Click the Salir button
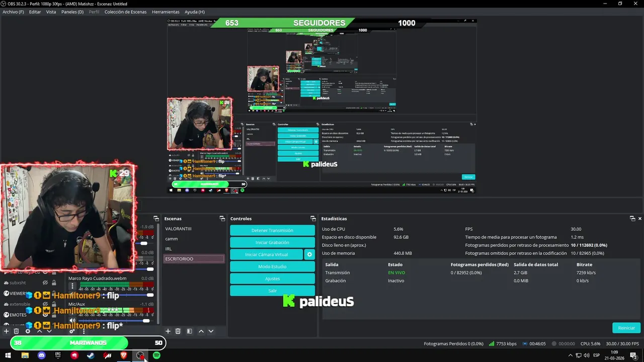 [x=272, y=291]
